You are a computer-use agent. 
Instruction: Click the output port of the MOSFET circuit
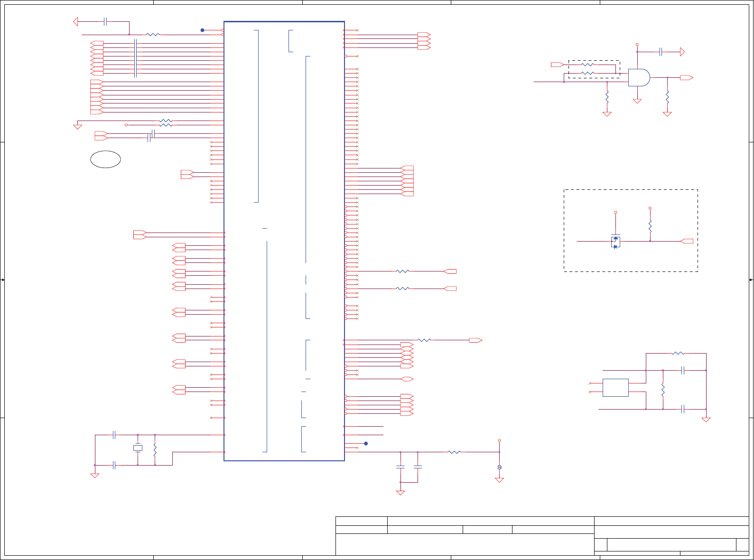click(687, 241)
